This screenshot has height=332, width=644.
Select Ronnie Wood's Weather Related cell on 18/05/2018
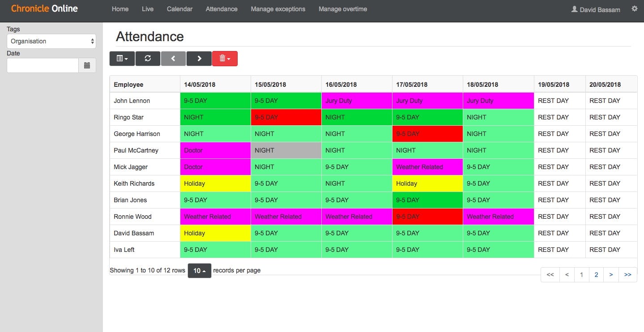498,217
